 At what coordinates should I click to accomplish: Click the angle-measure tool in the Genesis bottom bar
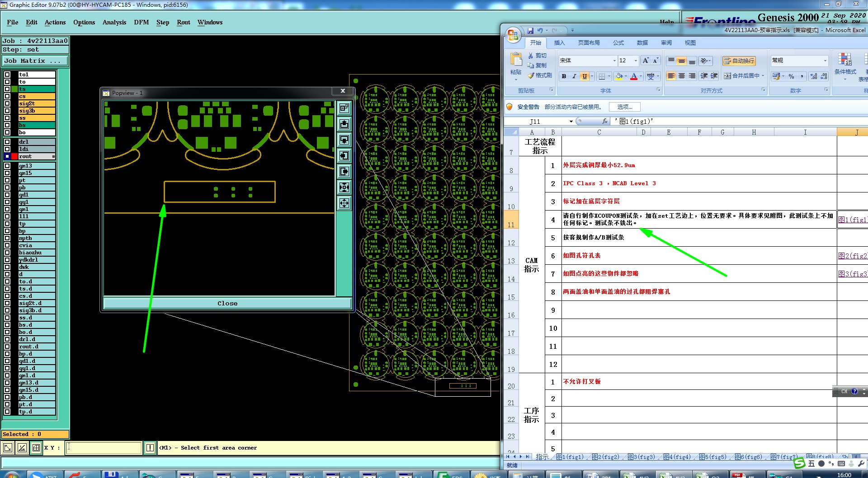22,448
